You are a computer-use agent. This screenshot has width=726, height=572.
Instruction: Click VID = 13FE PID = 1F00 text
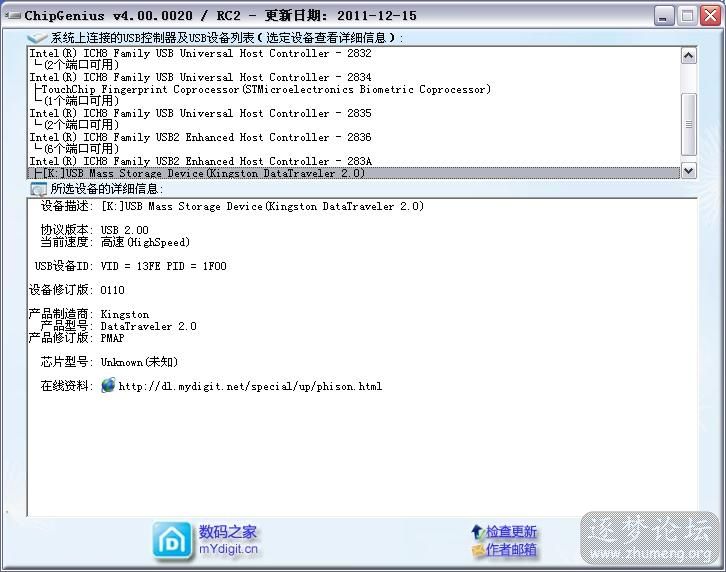163,266
